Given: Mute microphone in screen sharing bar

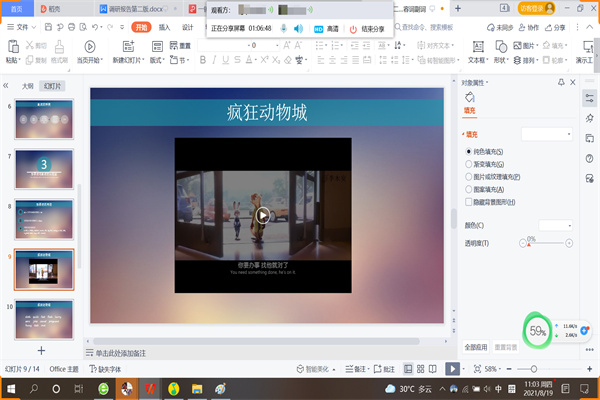Looking at the screenshot, I should tap(284, 29).
